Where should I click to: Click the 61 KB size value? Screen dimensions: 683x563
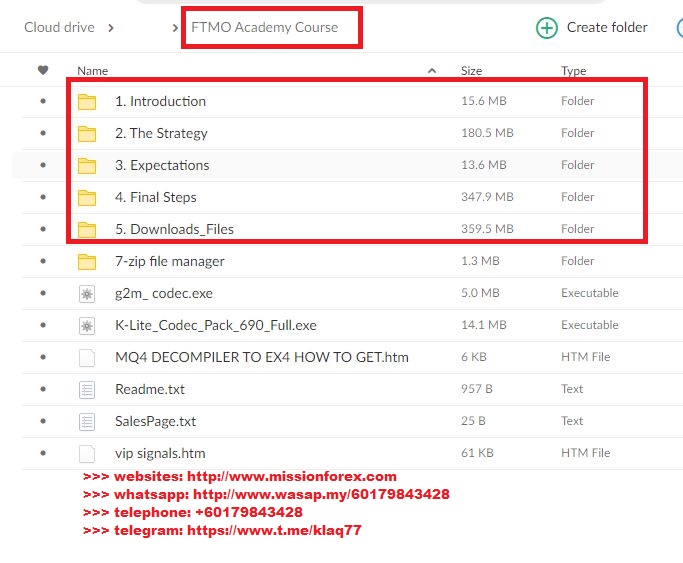[x=477, y=453]
